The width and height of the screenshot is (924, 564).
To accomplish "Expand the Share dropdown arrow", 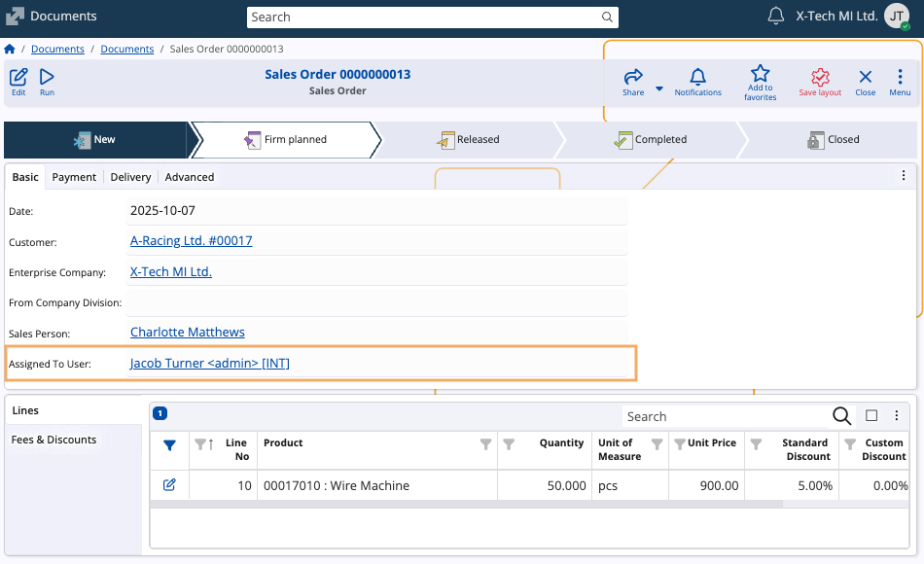I will 658,88.
